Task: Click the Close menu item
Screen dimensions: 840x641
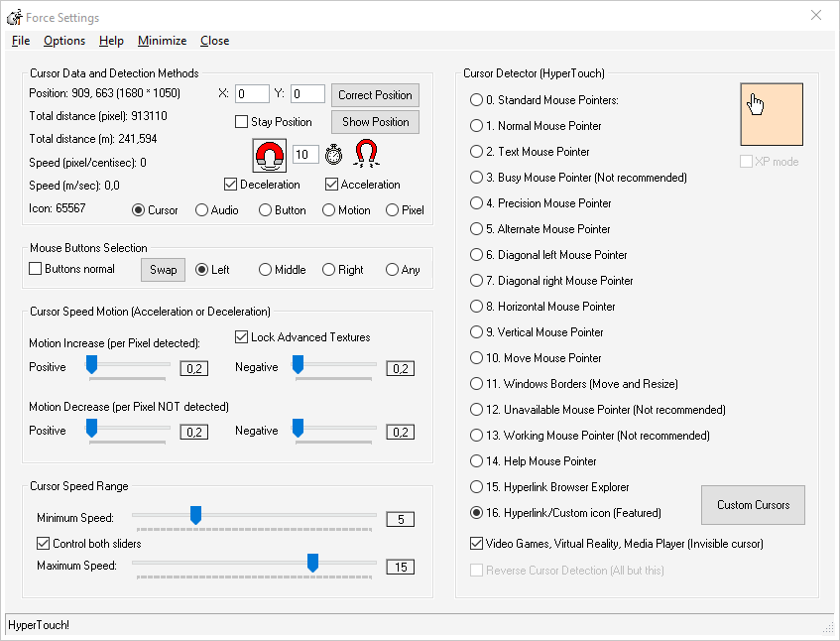Action: click(214, 41)
